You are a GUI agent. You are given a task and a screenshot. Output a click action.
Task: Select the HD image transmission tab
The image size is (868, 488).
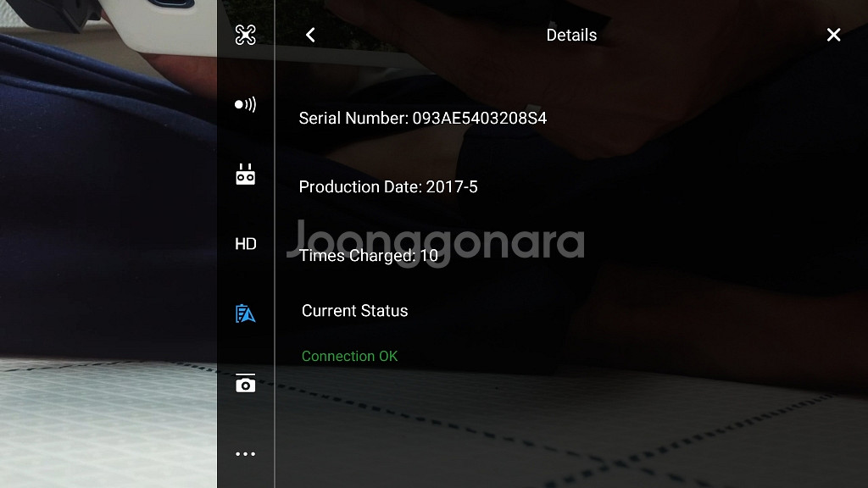[x=245, y=244]
